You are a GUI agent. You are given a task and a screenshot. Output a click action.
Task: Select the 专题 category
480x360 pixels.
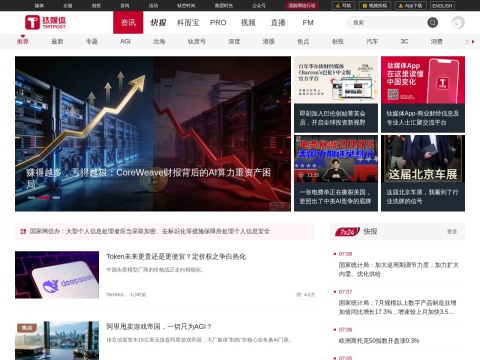coord(92,42)
